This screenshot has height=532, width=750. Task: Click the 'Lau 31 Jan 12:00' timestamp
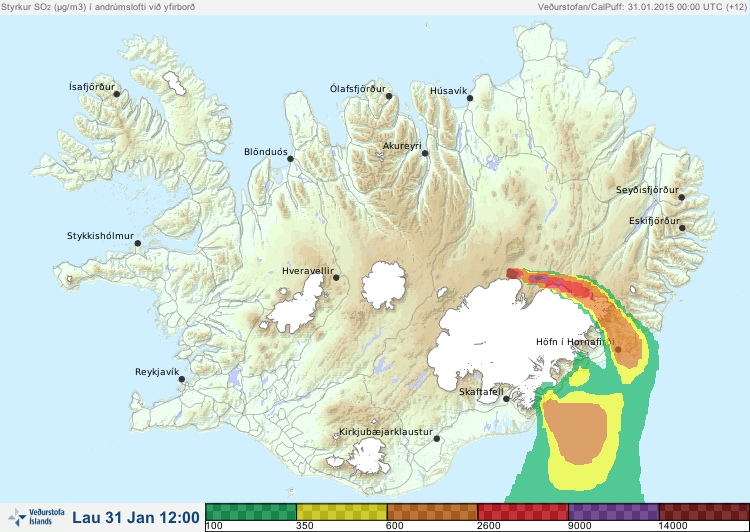136,517
